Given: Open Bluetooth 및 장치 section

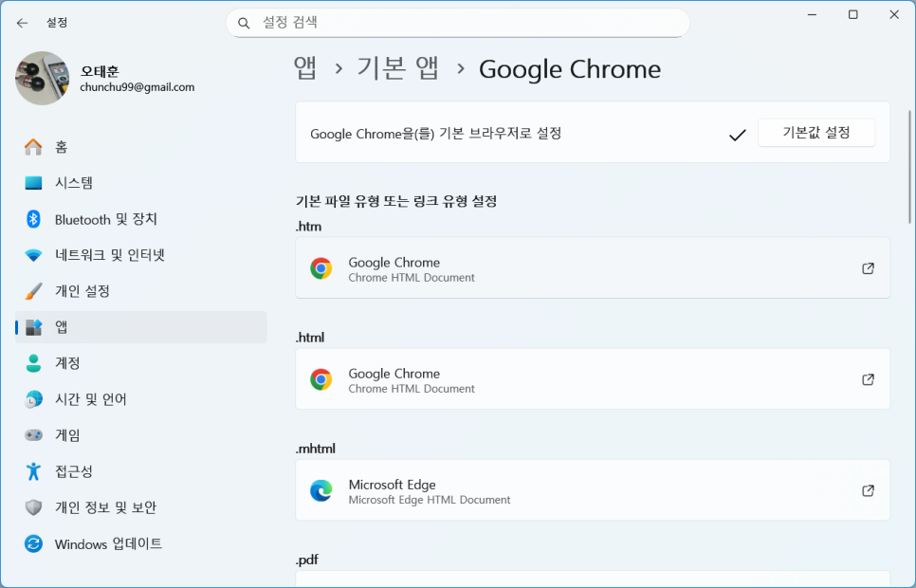Looking at the screenshot, I should coord(140,219).
